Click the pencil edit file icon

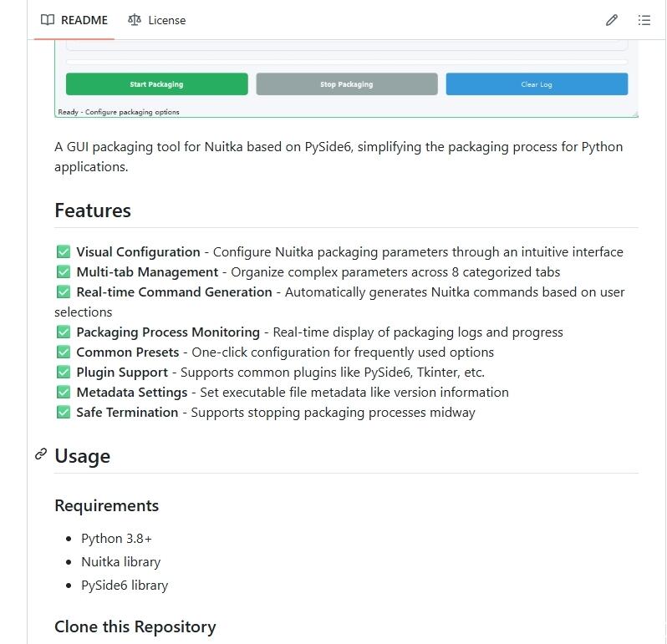(x=612, y=20)
